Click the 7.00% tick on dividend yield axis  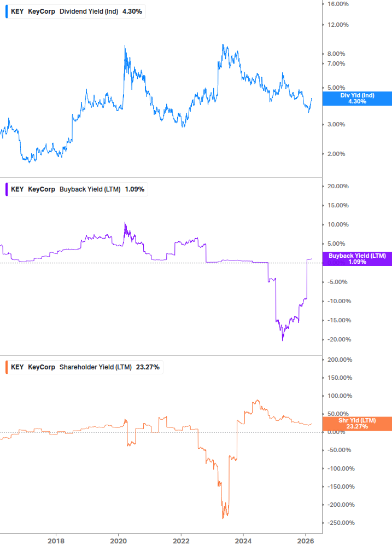[x=336, y=64]
